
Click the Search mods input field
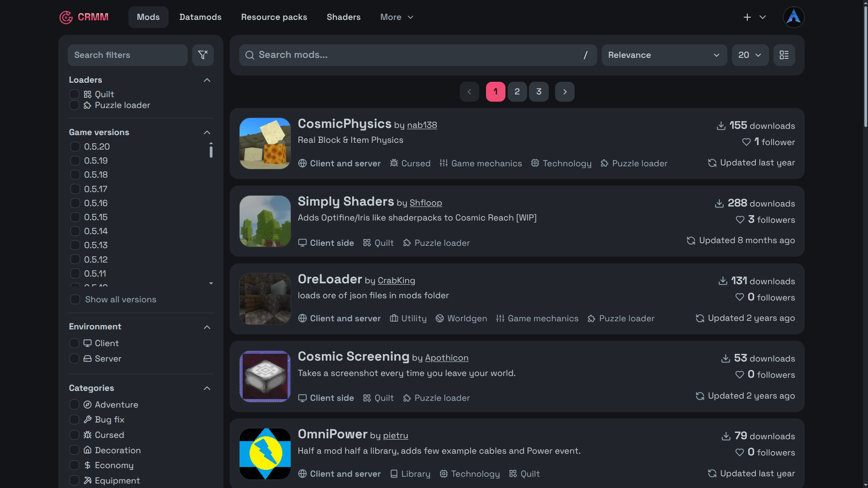click(x=418, y=55)
